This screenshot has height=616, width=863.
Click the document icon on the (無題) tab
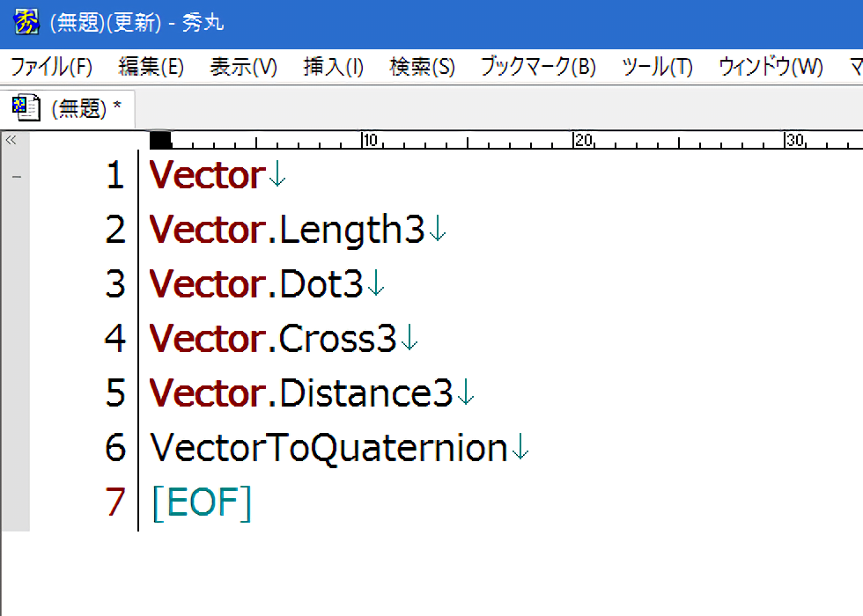pyautogui.click(x=26, y=108)
